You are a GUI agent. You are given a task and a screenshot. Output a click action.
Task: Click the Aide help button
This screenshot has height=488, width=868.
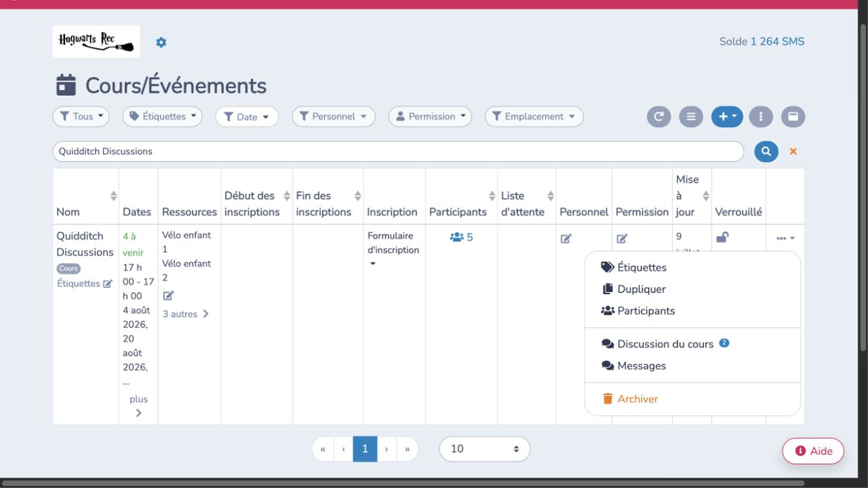point(813,451)
